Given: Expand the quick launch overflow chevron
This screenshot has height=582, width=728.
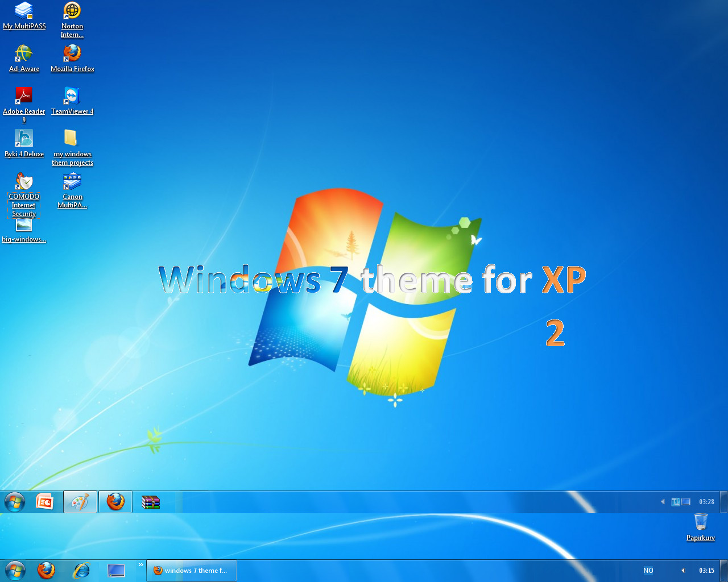Looking at the screenshot, I should [140, 564].
